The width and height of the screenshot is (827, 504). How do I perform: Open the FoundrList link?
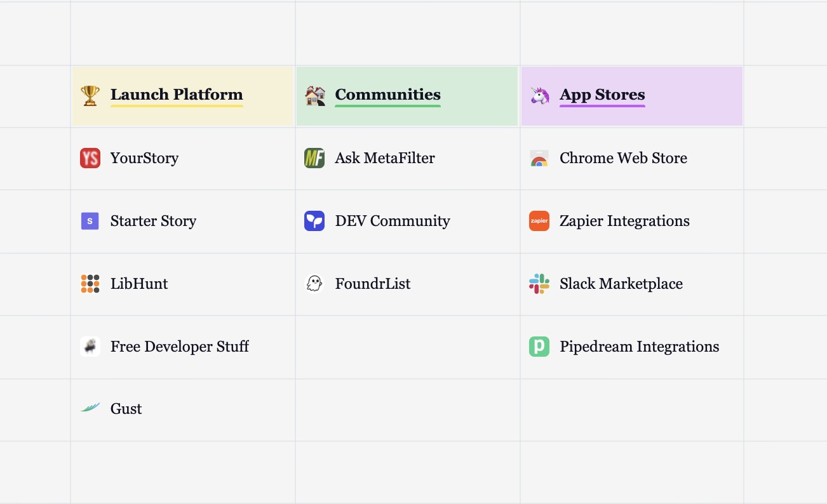point(373,284)
